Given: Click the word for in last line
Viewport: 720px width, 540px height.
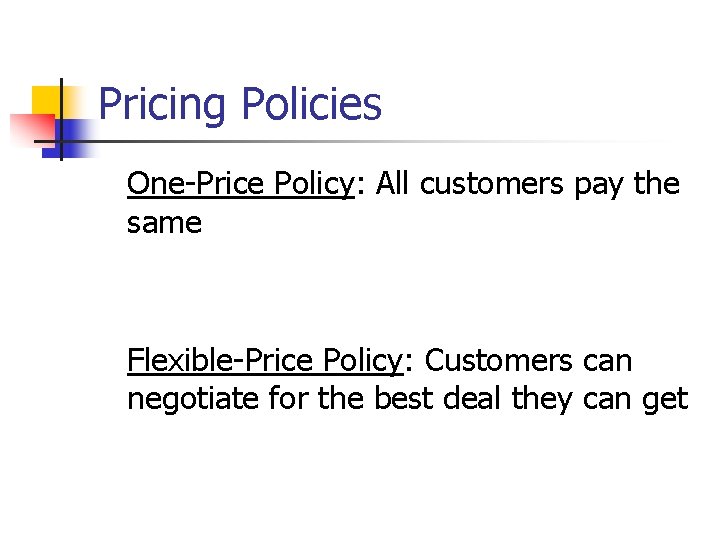Looking at the screenshot, I should (x=288, y=398).
